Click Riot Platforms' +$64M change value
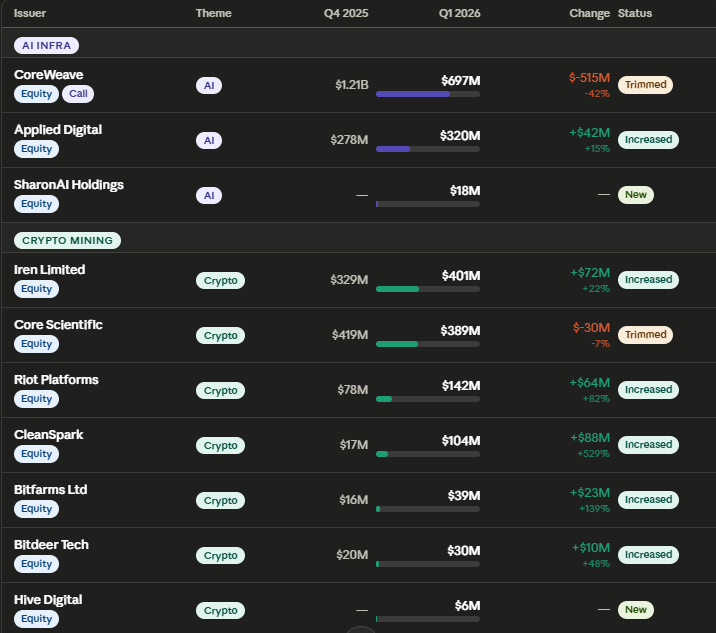 [x=590, y=383]
